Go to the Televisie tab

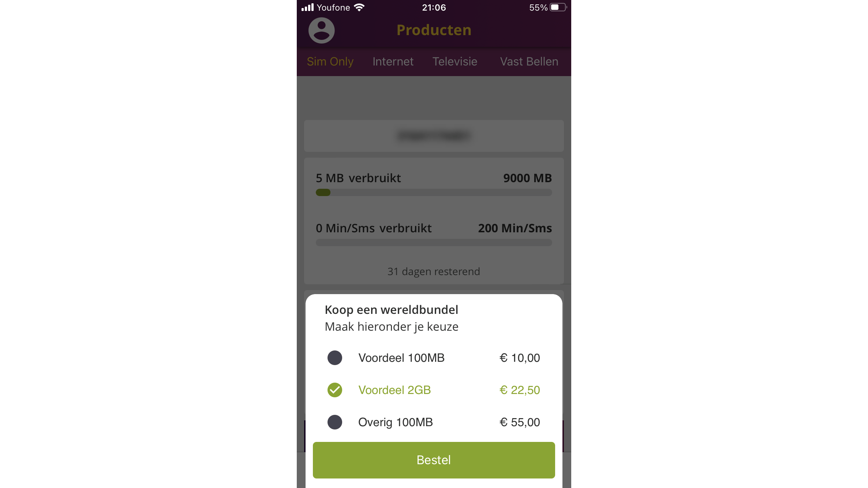pyautogui.click(x=455, y=61)
